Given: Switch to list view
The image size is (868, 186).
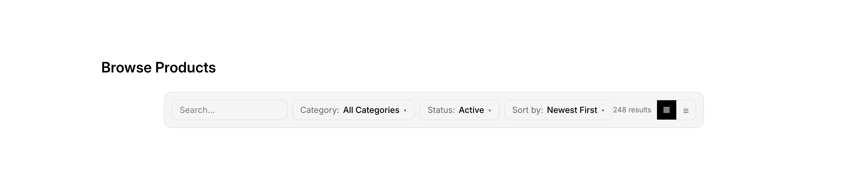Looking at the screenshot, I should coord(686,111).
